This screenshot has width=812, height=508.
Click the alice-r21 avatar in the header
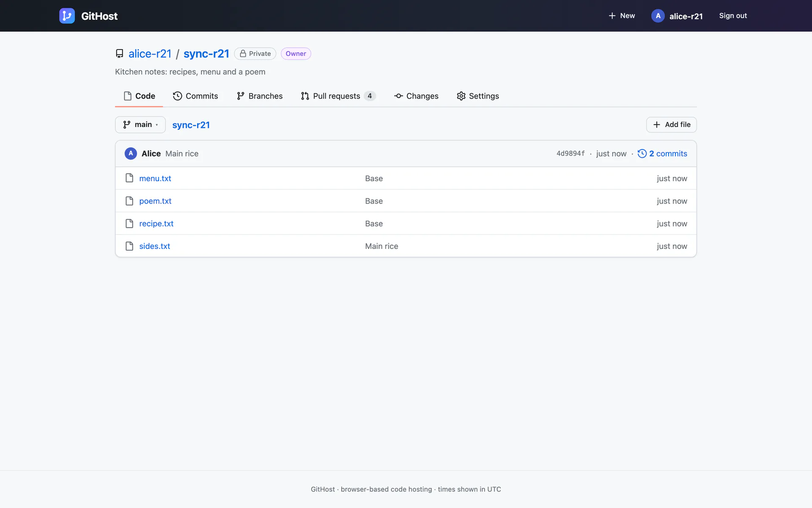(x=658, y=16)
